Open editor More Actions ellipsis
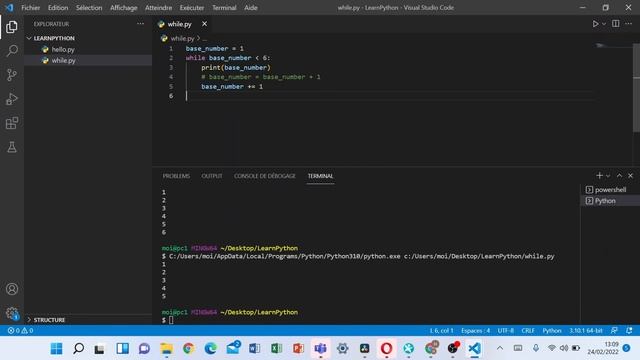This screenshot has width=640, height=360. point(629,24)
